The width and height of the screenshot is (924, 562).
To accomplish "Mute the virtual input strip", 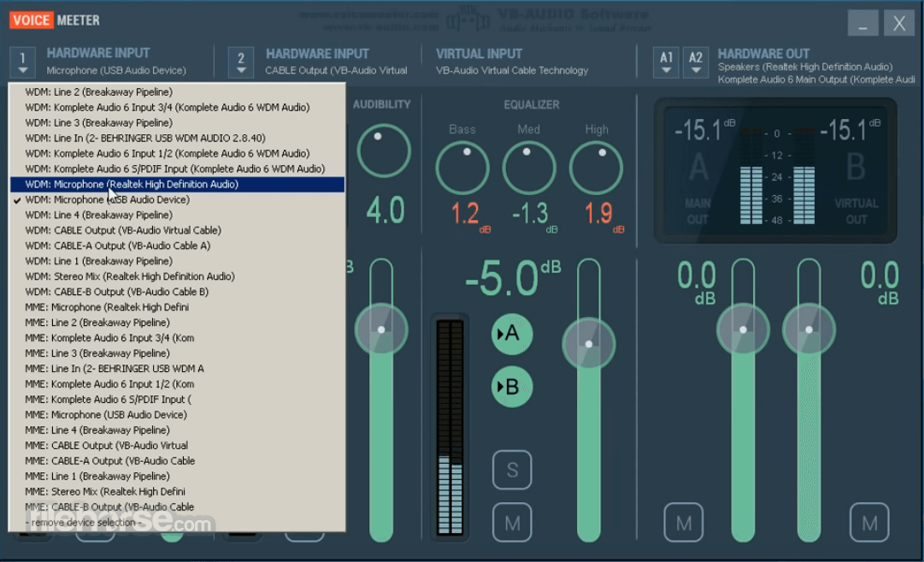I will pyautogui.click(x=512, y=523).
